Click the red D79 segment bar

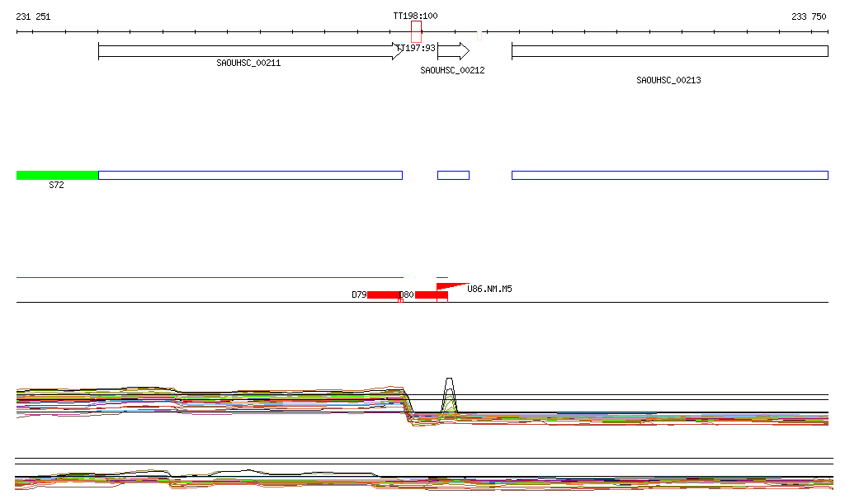[x=383, y=294]
